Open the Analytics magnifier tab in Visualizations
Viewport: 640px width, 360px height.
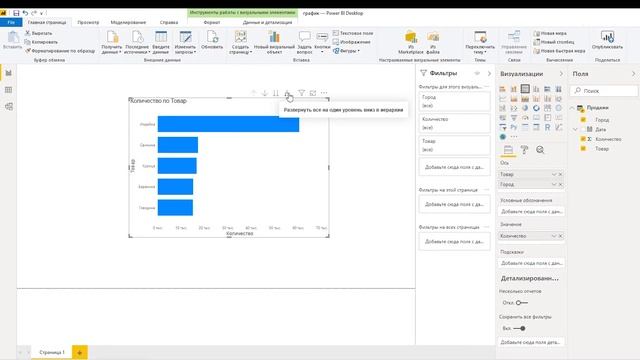point(540,150)
